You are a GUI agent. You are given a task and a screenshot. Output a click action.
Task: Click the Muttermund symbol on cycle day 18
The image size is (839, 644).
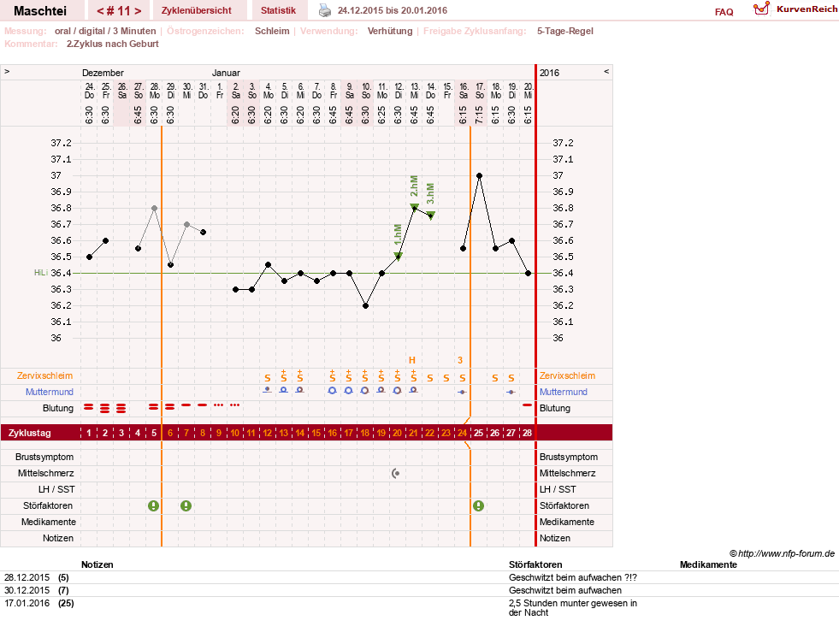[365, 391]
